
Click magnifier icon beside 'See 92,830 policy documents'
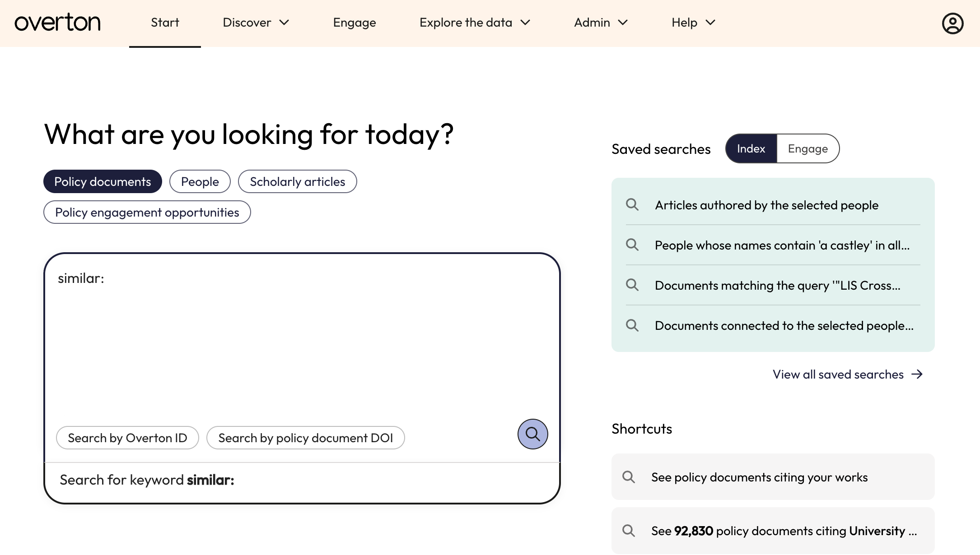(x=629, y=531)
